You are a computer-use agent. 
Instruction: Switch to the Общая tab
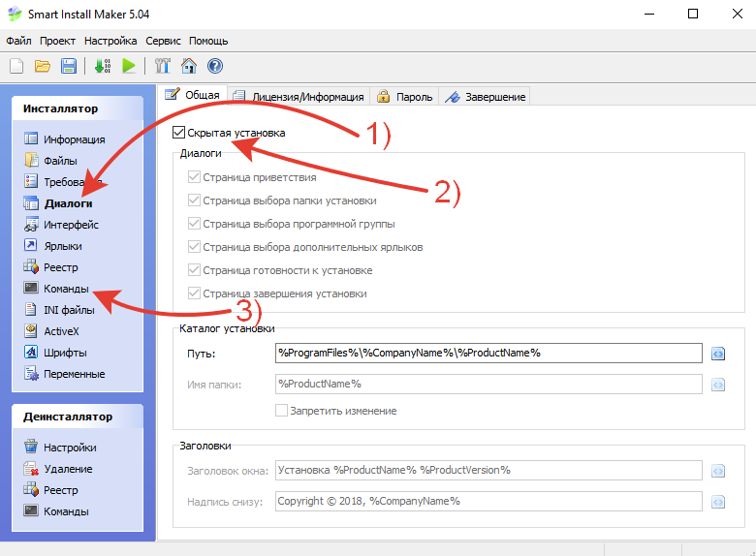click(192, 95)
